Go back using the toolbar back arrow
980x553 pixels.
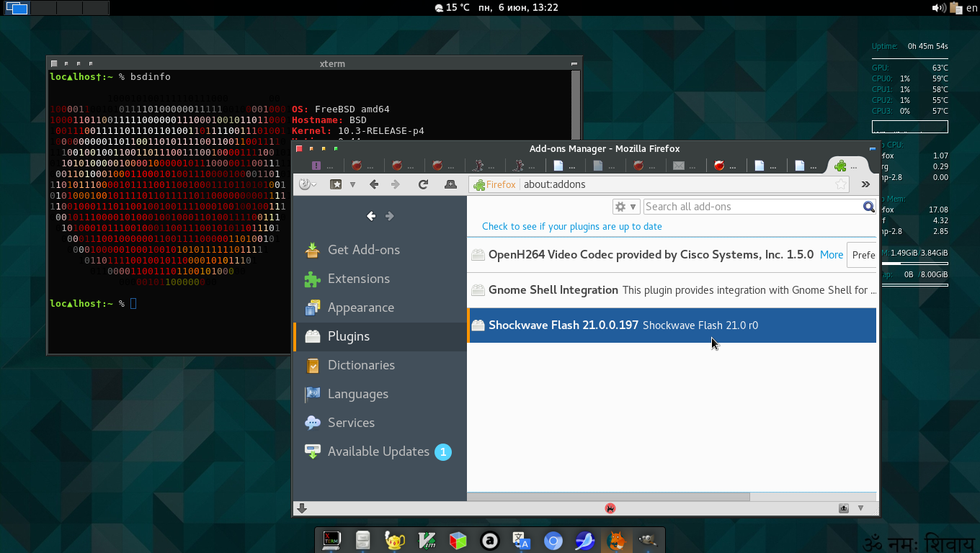pos(374,184)
